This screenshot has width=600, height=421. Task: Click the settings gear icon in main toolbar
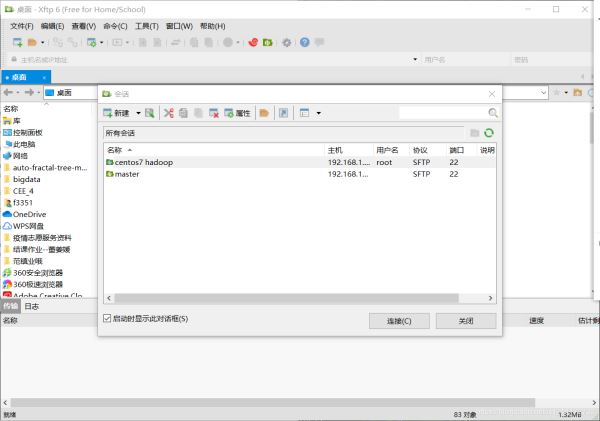point(287,42)
